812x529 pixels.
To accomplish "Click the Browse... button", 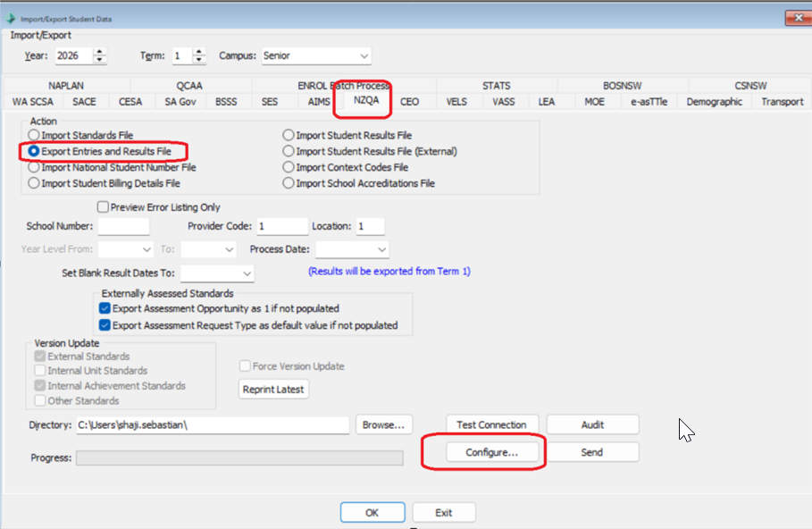I will tap(384, 424).
